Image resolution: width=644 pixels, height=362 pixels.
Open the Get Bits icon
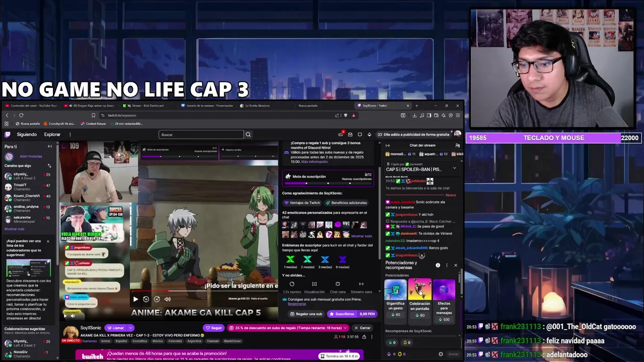click(369, 134)
